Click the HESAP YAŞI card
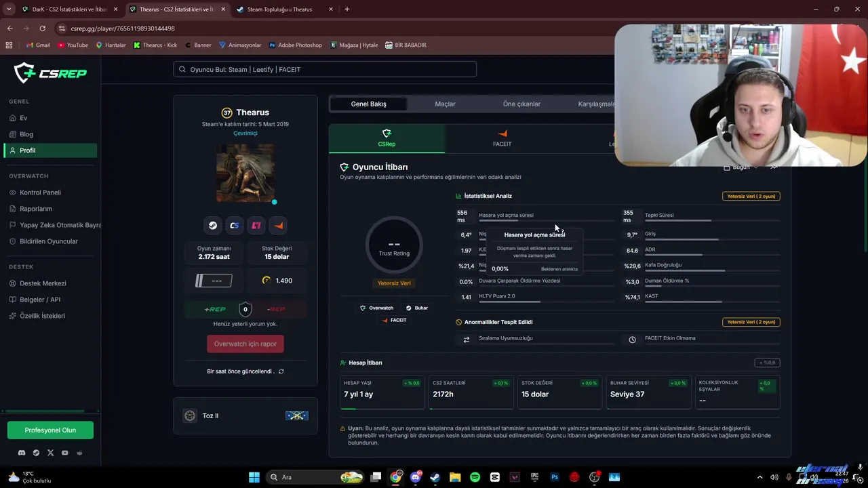868x488 pixels. click(382, 392)
